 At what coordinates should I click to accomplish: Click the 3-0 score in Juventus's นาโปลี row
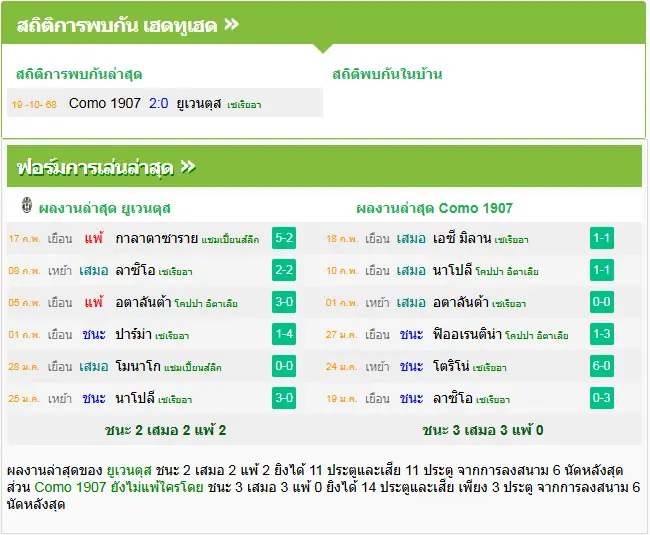(x=284, y=398)
